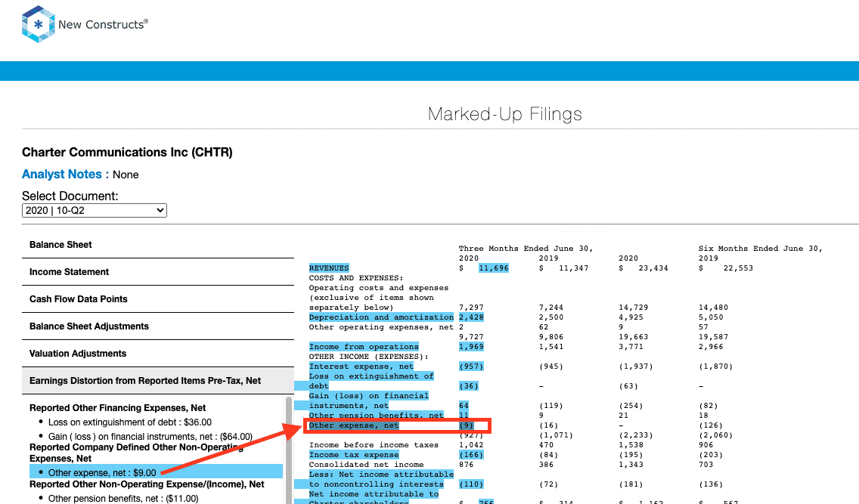859x504 pixels.
Task: Click highlighted debt loss value (36)
Action: tap(468, 386)
